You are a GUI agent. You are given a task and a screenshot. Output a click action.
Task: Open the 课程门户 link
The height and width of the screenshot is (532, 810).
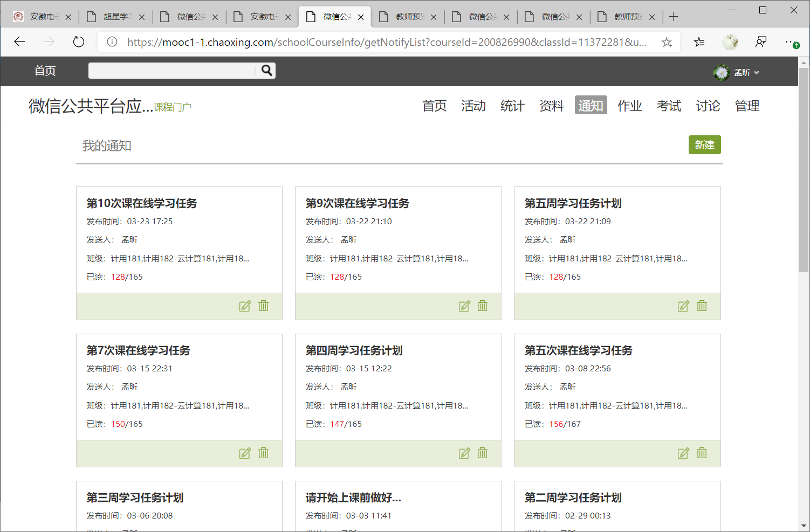click(x=173, y=107)
